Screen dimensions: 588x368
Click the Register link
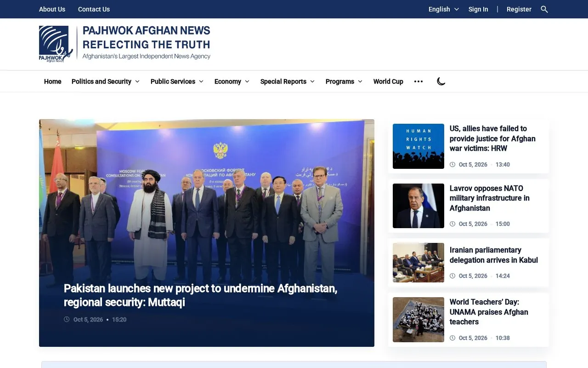[519, 9]
